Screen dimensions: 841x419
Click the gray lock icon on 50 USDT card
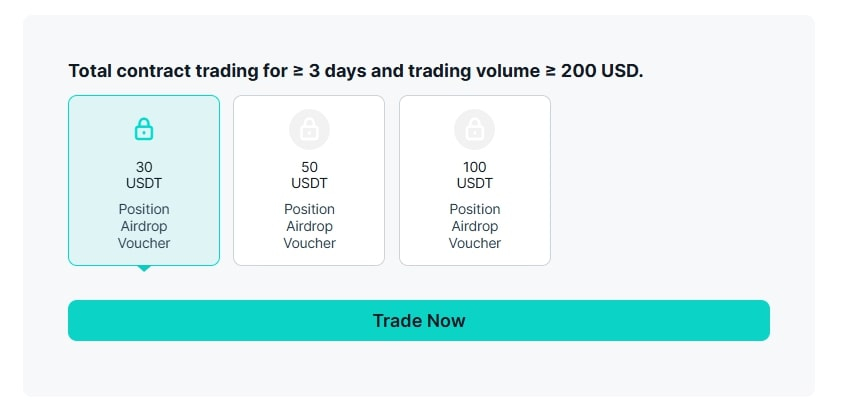click(309, 129)
